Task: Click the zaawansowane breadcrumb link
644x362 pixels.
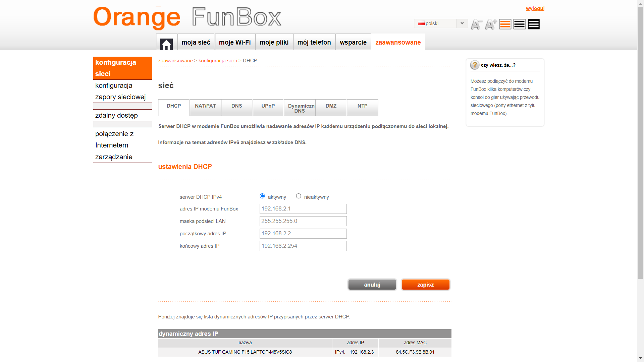Action: pos(175,61)
